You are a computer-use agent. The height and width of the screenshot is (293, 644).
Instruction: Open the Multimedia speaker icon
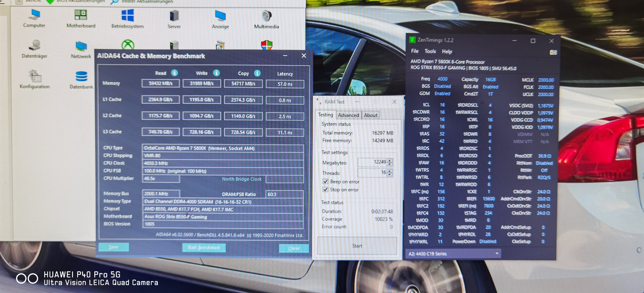tap(266, 16)
